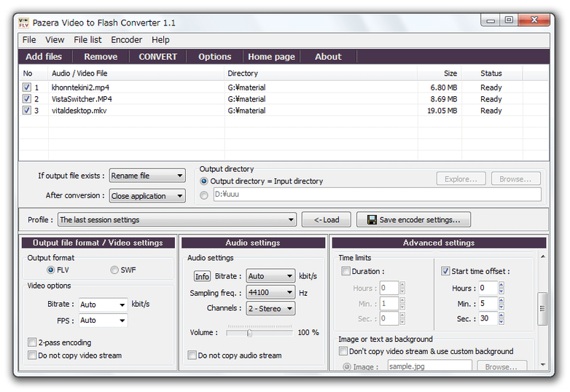Visit Home page from toolbar

(272, 57)
